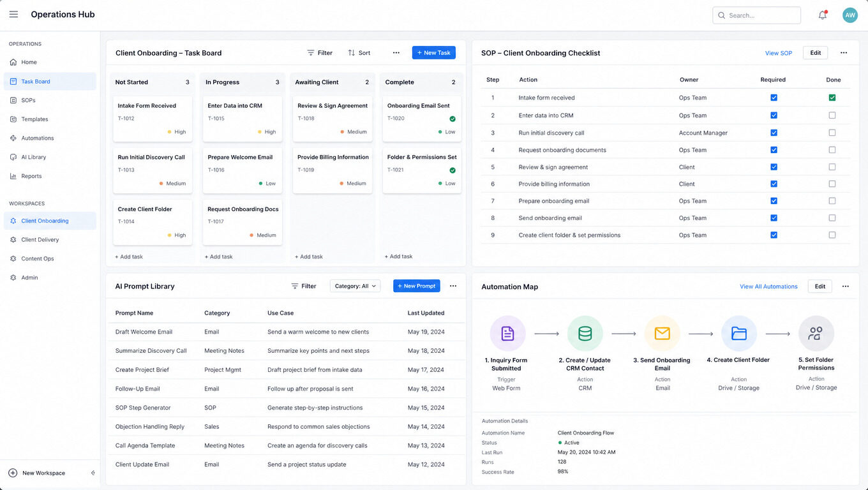Check Done for Create client folder step

[x=832, y=235]
